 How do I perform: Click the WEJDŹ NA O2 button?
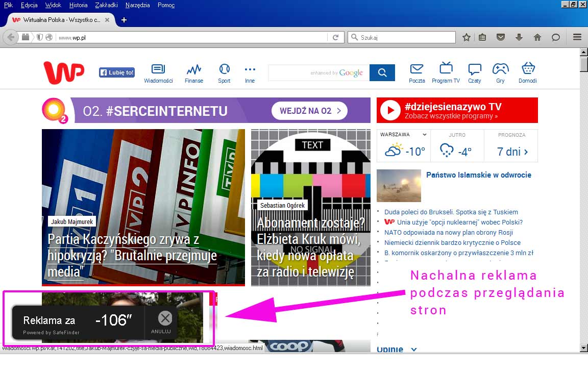point(309,111)
